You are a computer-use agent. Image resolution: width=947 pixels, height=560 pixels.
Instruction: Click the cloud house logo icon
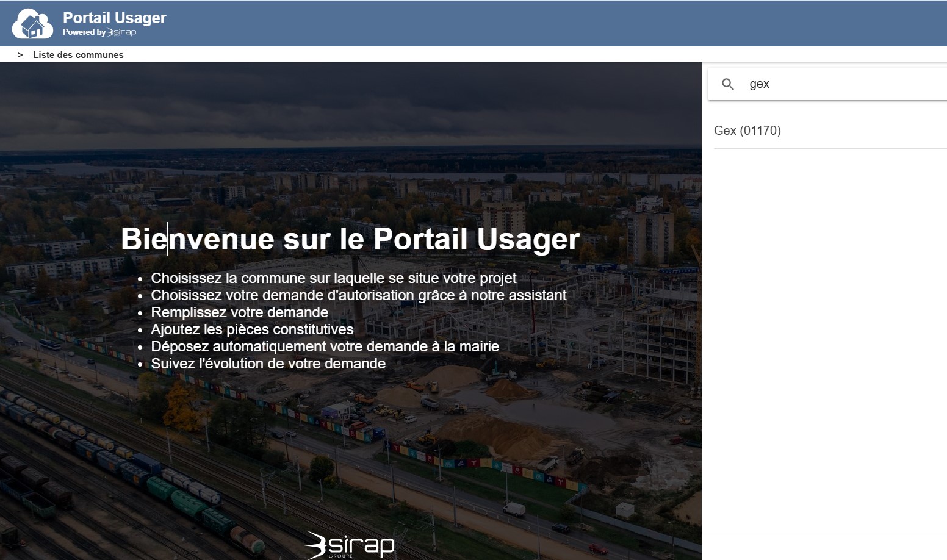(x=32, y=24)
